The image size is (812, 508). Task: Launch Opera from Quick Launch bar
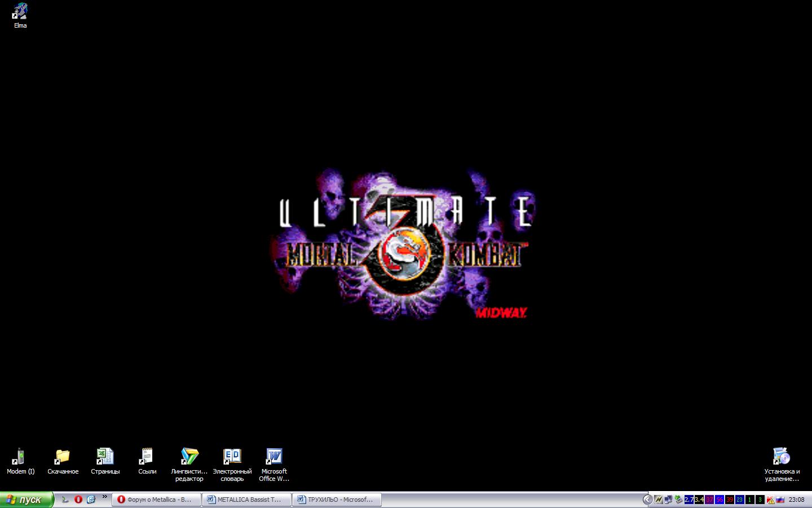[x=78, y=500]
